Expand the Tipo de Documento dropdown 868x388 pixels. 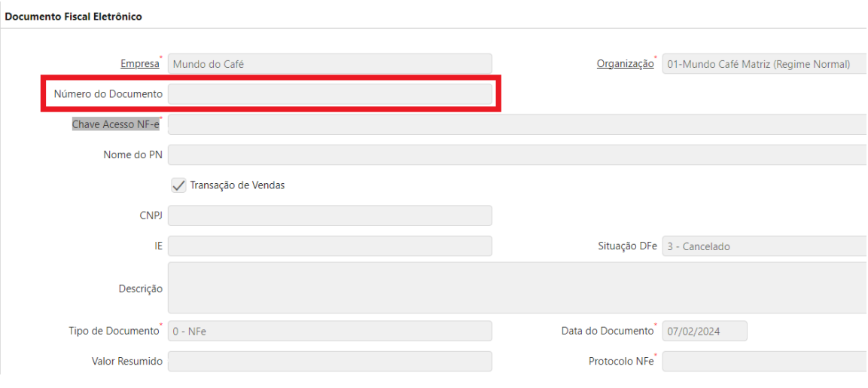pos(330,331)
